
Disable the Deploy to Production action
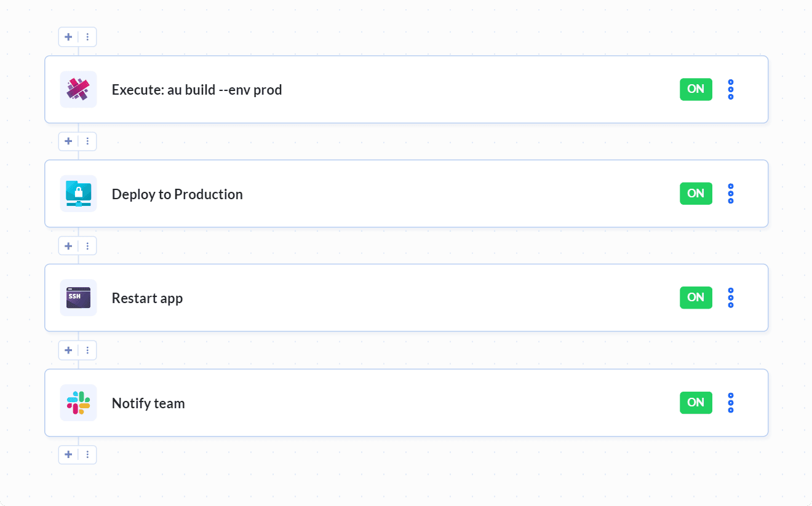coord(696,194)
